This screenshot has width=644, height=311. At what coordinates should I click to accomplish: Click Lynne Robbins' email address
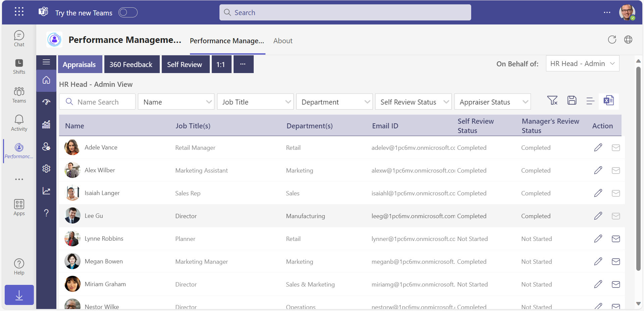click(413, 239)
